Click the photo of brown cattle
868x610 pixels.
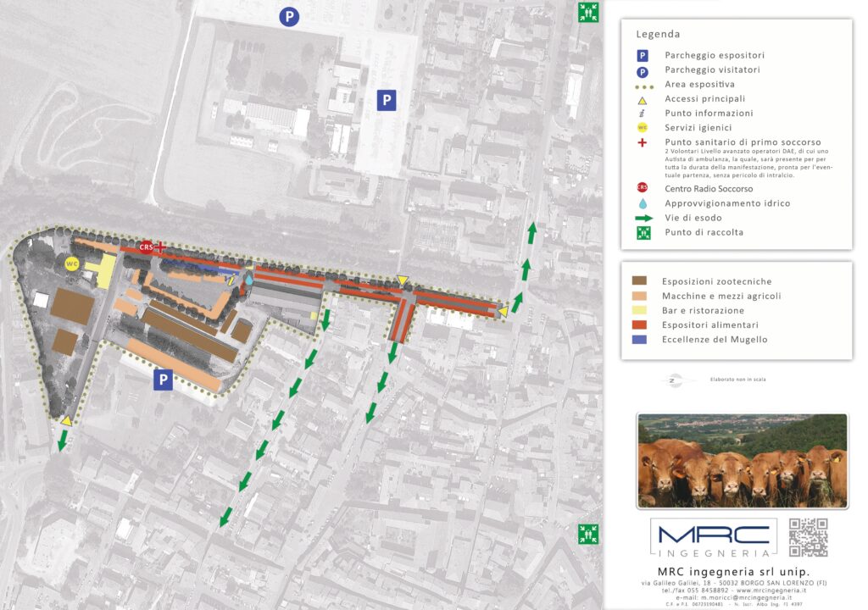(x=743, y=461)
